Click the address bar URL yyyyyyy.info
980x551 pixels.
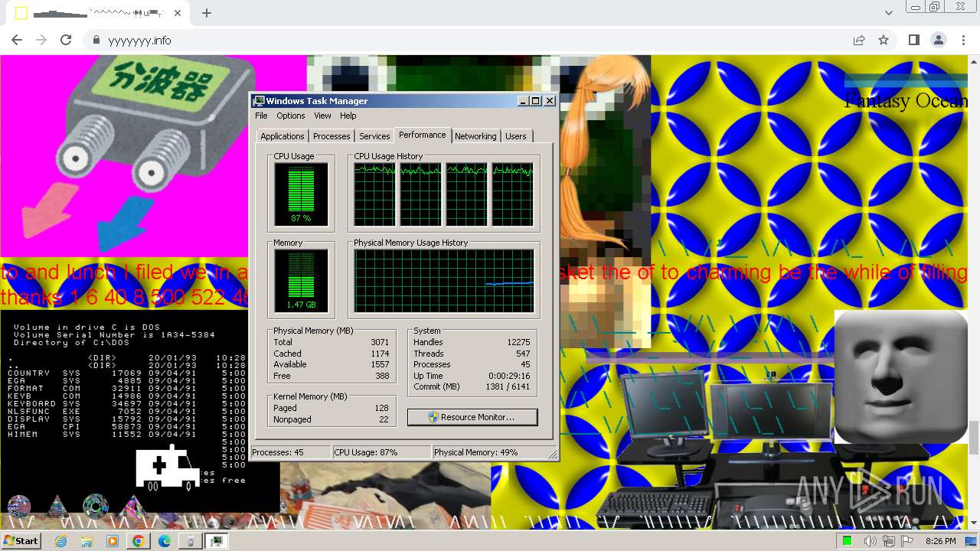[139, 41]
